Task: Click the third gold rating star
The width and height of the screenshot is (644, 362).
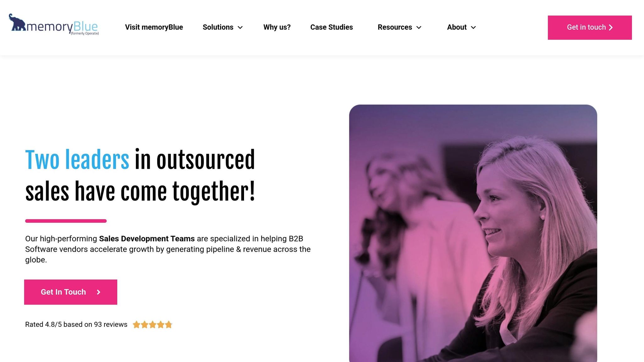Action: [153, 325]
